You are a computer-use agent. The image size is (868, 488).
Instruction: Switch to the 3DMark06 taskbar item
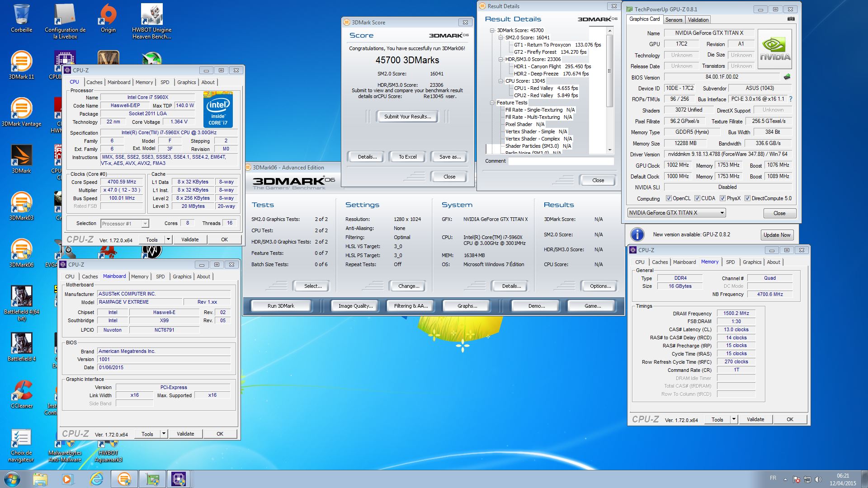tap(124, 479)
